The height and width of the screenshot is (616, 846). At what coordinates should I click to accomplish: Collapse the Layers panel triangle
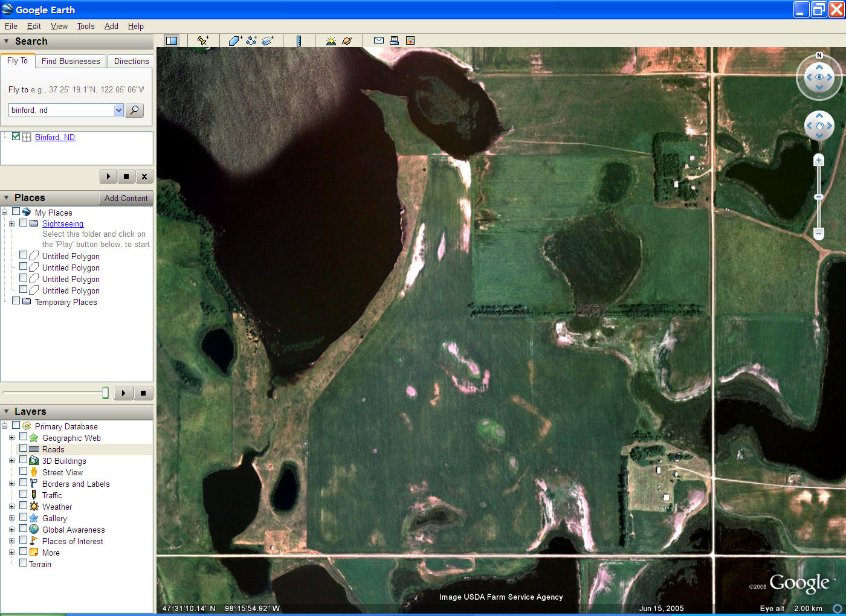[7, 411]
